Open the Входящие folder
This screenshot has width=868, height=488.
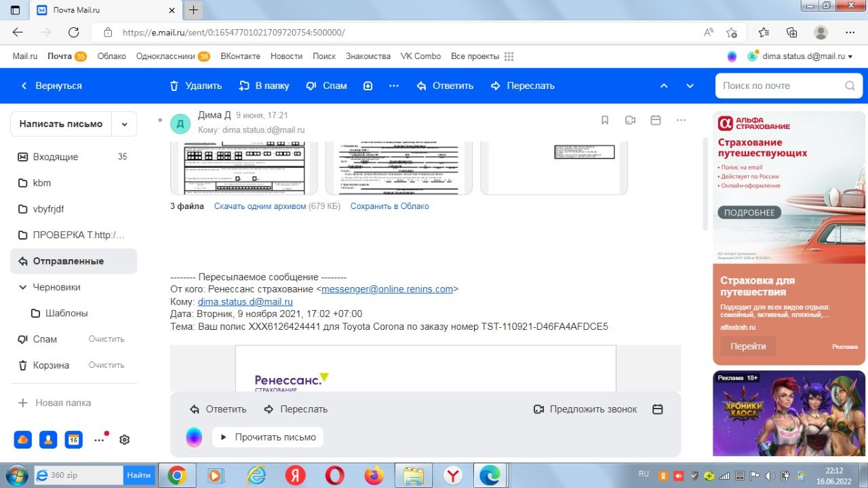[73, 157]
